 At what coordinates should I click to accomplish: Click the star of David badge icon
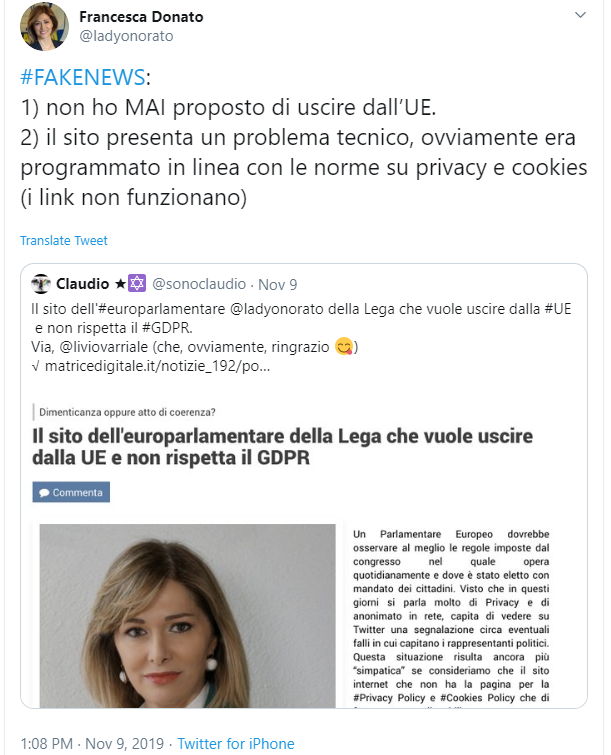click(137, 283)
